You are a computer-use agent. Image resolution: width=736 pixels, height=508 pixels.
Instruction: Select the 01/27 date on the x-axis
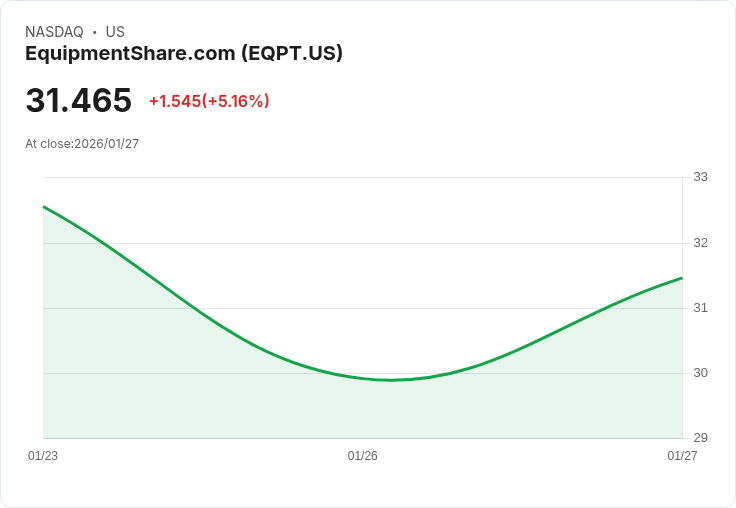[x=682, y=456]
